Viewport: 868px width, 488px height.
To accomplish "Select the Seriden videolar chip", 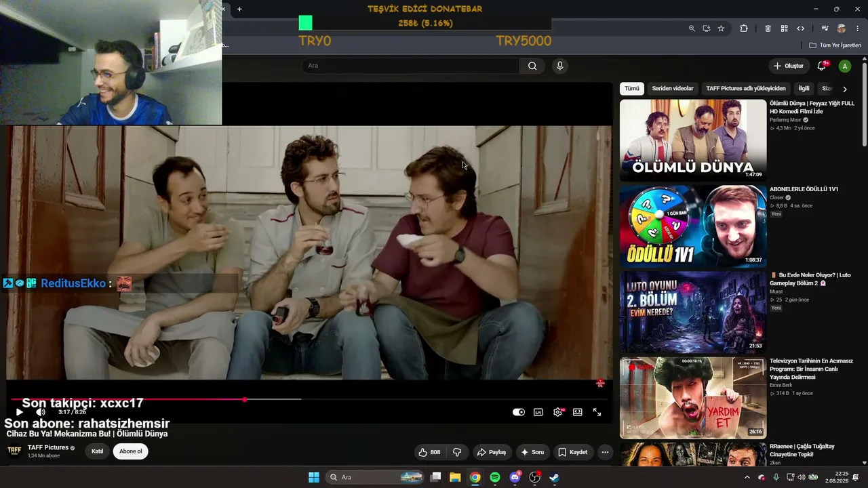I will (x=673, y=89).
